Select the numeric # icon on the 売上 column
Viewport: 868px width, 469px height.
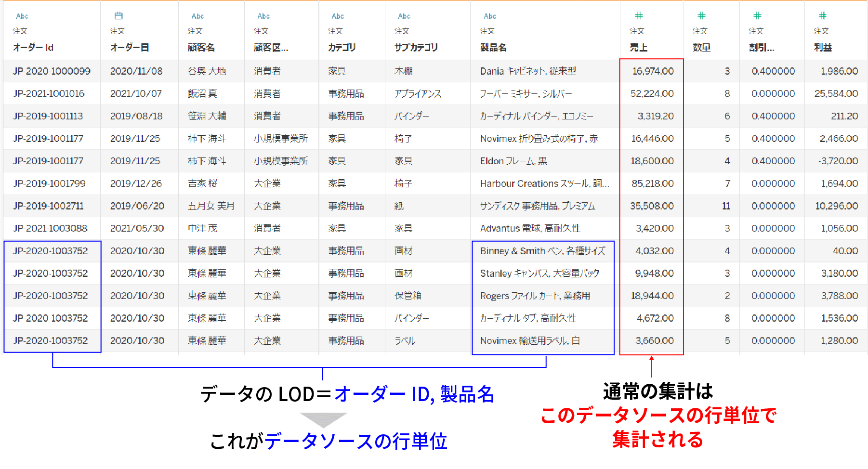pyautogui.click(x=638, y=15)
